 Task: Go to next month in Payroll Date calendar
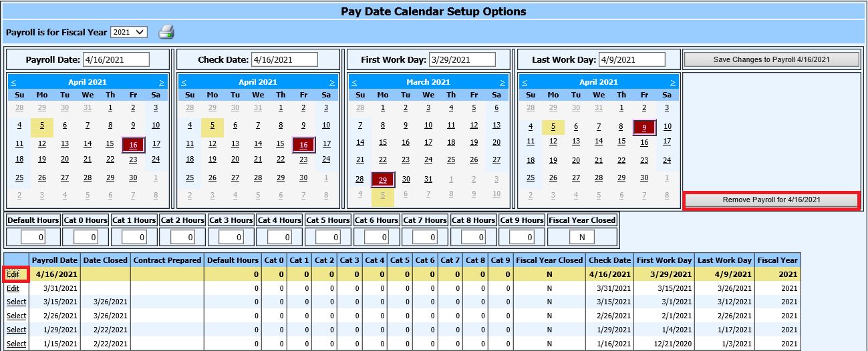pos(161,82)
